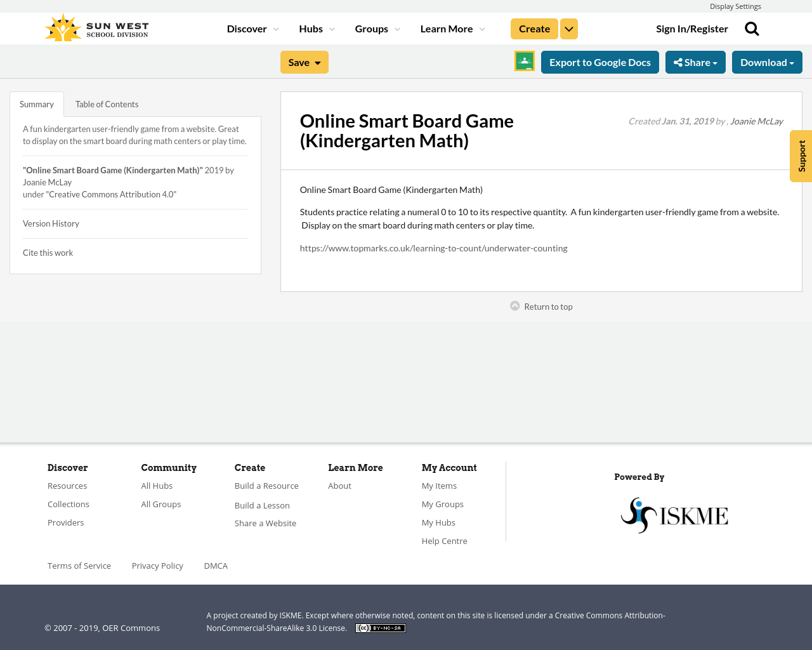Screen dimensions: 812x650
Task: Open the Share dropdown menu
Action: pyautogui.click(x=695, y=62)
